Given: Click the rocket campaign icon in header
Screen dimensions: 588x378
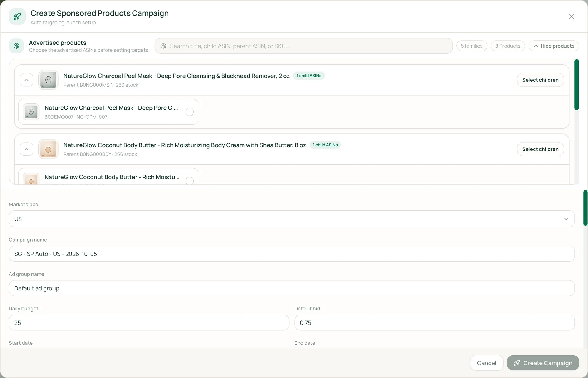Looking at the screenshot, I should click(17, 16).
